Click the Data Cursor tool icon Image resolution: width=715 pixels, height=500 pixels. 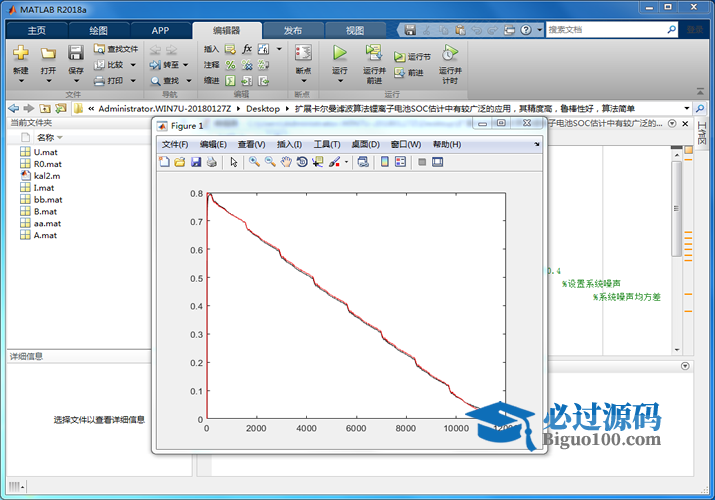pos(318,162)
